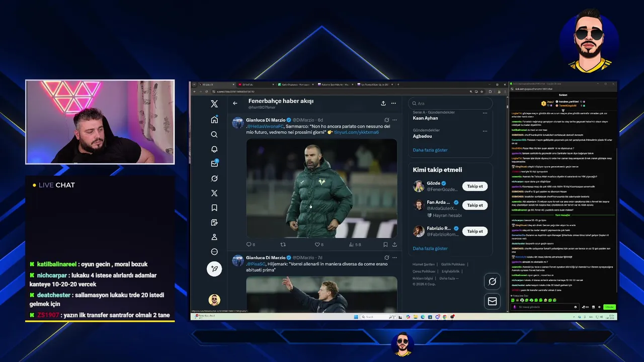Share the Fenerbahçe haber akışı list
This screenshot has width=644, height=362.
(x=383, y=103)
